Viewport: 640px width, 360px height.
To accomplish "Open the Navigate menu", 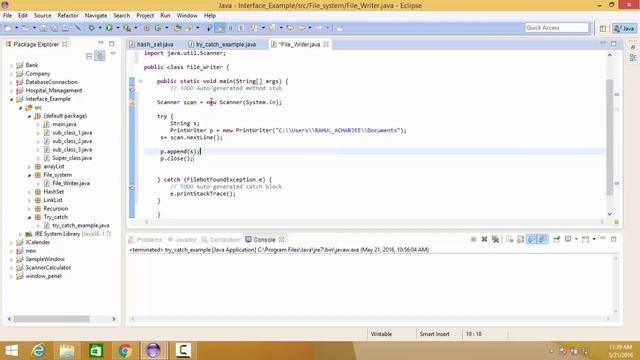I will coord(96,16).
